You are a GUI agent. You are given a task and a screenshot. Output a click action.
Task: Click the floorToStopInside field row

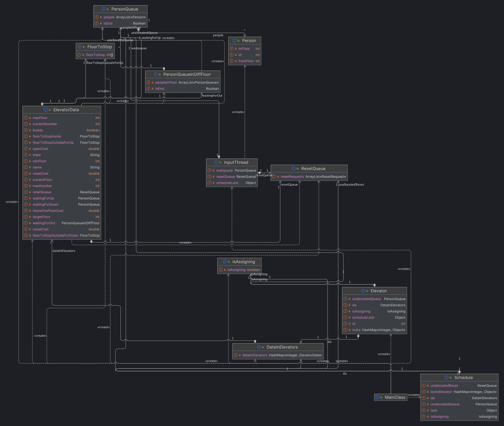pyautogui.click(x=62, y=136)
